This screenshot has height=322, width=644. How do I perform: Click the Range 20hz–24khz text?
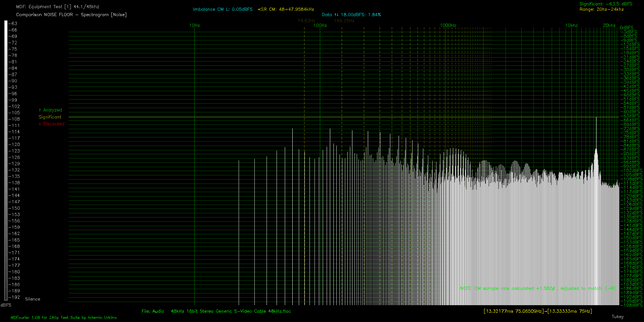click(601, 9)
